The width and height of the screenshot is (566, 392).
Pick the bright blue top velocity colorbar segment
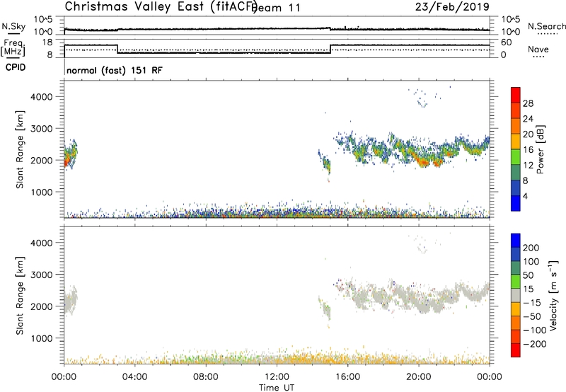[516, 241]
